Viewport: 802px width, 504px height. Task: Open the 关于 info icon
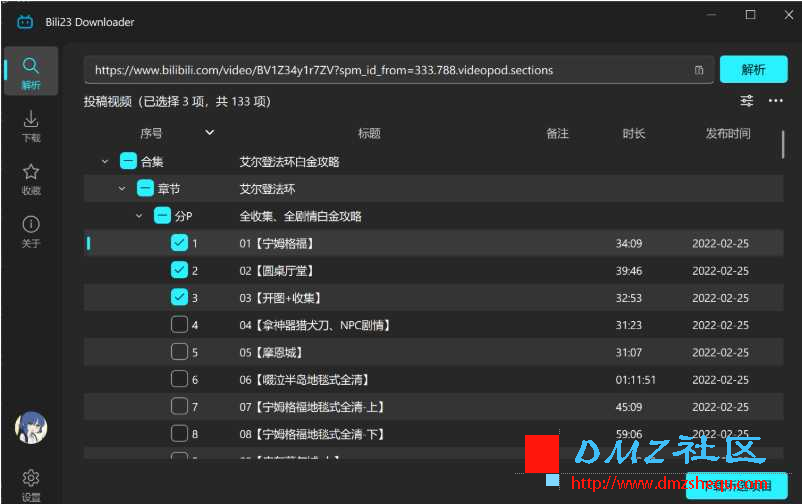pyautogui.click(x=31, y=231)
